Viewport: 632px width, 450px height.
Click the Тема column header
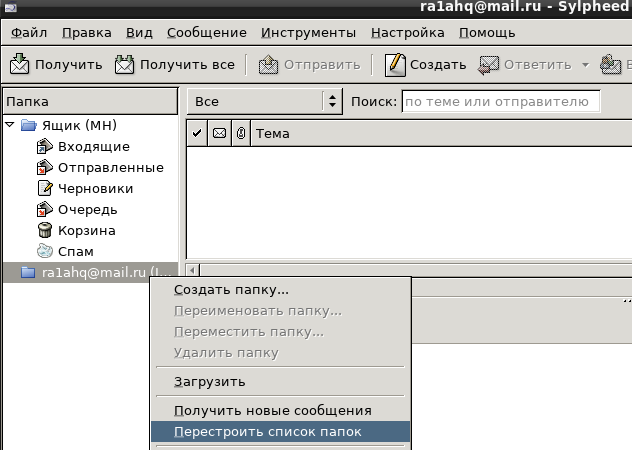(441, 133)
